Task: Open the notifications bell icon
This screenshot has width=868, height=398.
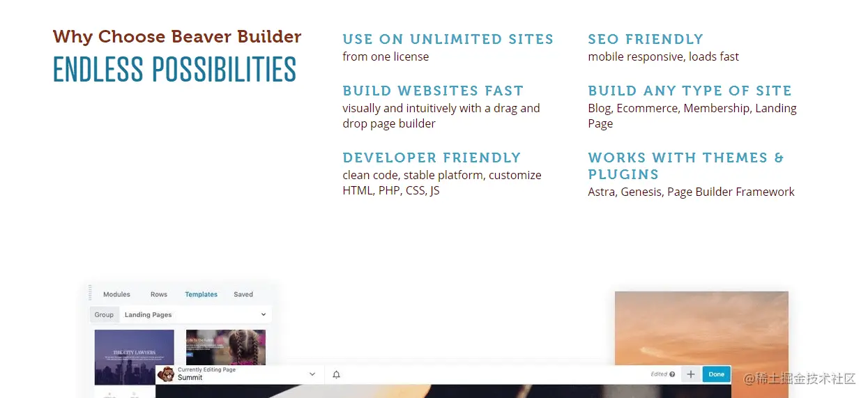Action: coord(336,374)
